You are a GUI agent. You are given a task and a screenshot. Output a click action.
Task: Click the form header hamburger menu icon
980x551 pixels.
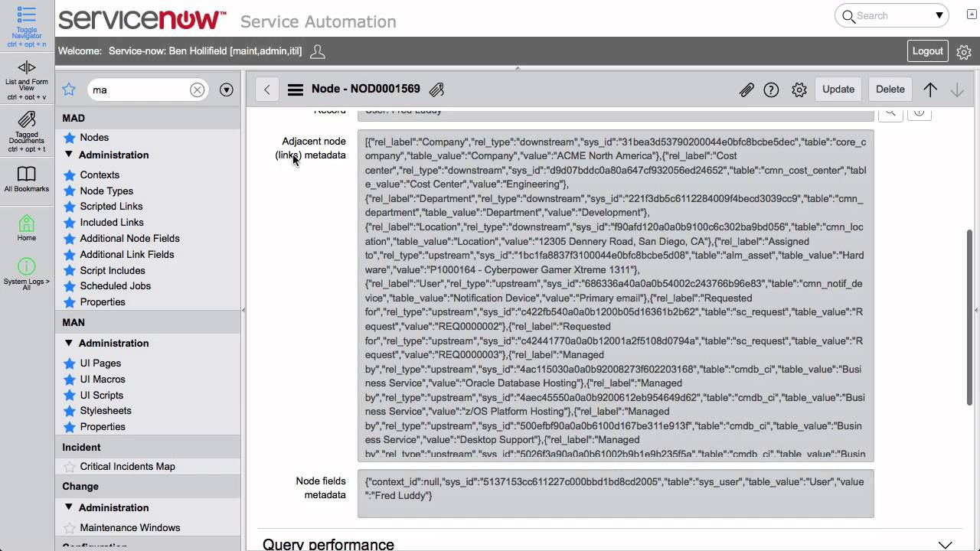tap(295, 90)
